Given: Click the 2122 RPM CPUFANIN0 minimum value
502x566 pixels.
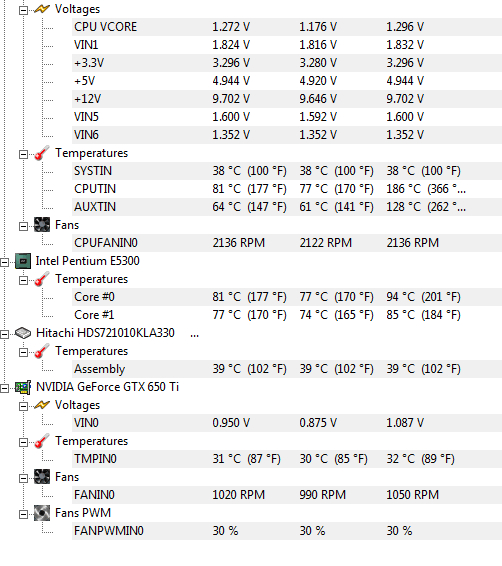Looking at the screenshot, I should [326, 243].
